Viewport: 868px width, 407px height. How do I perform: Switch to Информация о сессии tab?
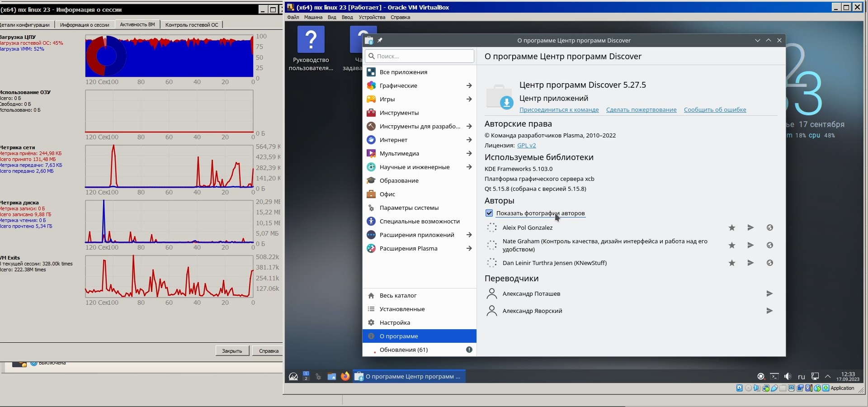[85, 25]
